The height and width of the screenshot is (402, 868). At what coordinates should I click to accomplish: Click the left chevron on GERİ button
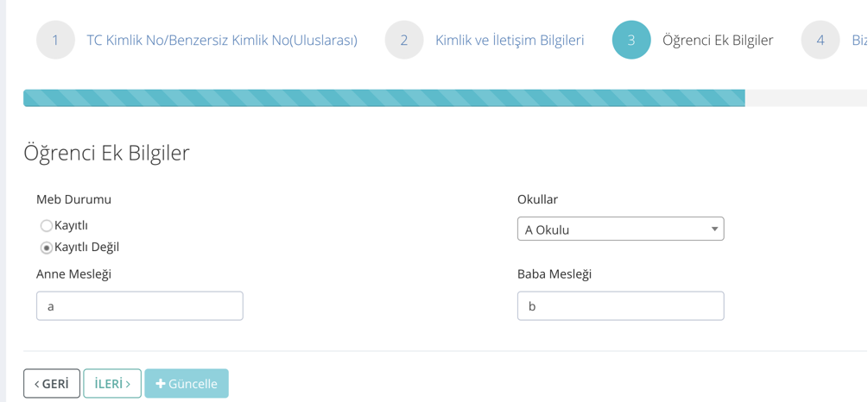tap(37, 384)
